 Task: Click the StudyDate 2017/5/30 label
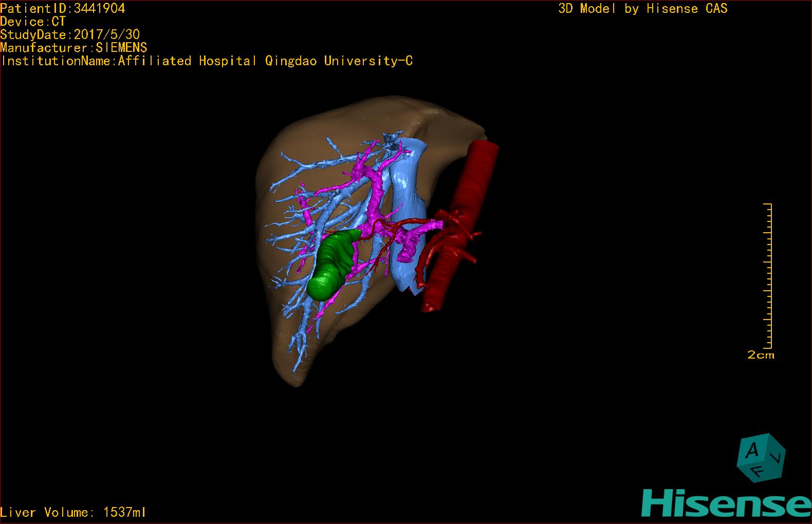click(x=70, y=35)
